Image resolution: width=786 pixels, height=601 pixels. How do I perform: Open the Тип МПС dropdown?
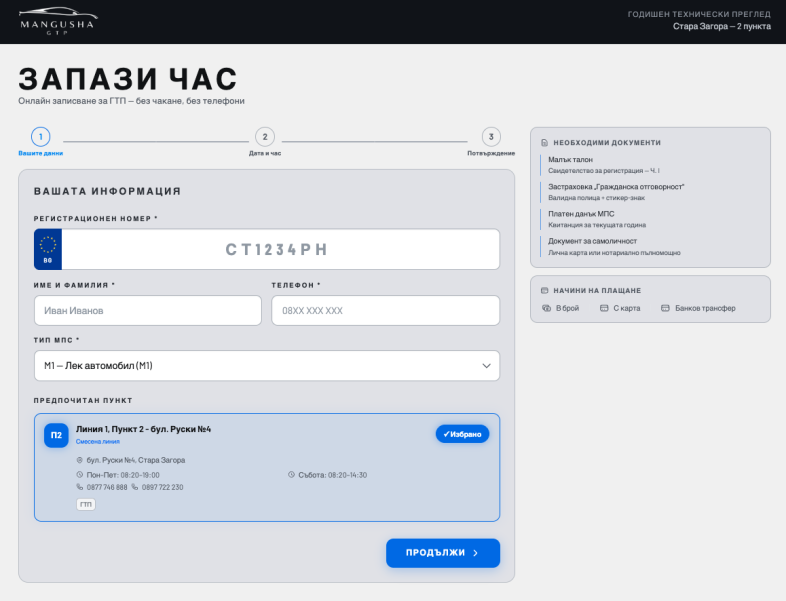[x=267, y=365]
